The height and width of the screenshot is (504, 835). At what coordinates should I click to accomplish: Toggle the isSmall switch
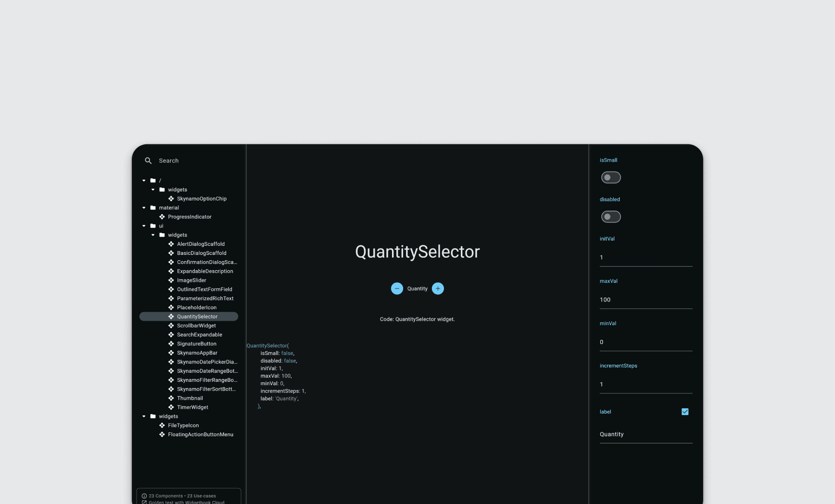tap(611, 177)
